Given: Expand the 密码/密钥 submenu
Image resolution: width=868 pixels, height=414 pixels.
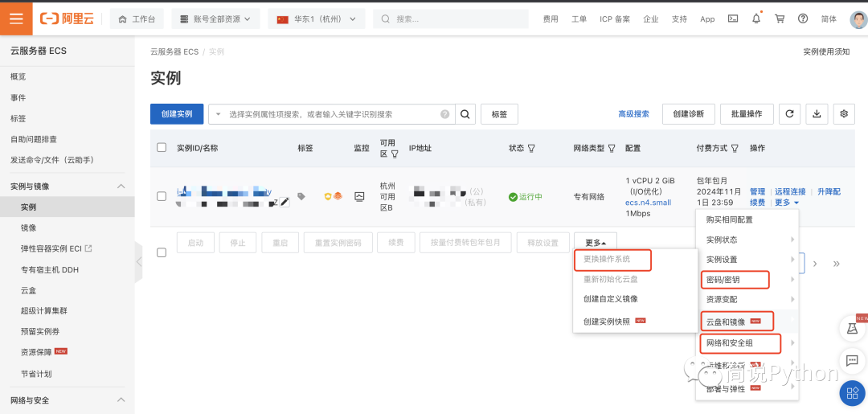Looking at the screenshot, I should click(747, 280).
